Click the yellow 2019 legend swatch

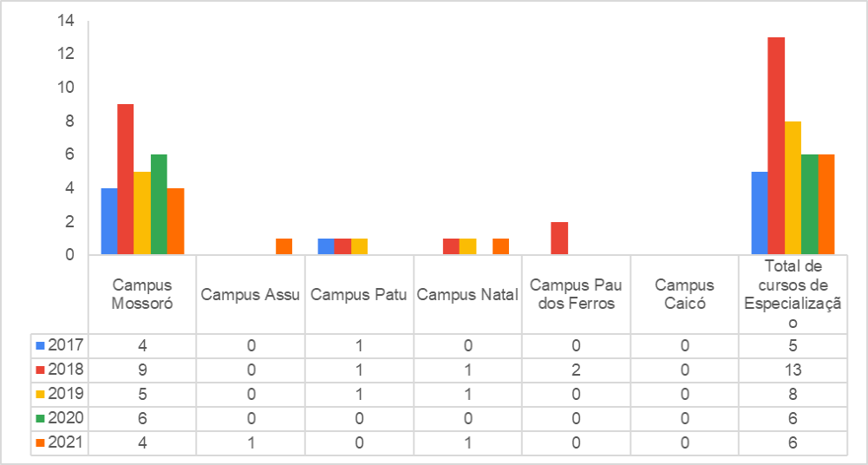click(x=40, y=394)
